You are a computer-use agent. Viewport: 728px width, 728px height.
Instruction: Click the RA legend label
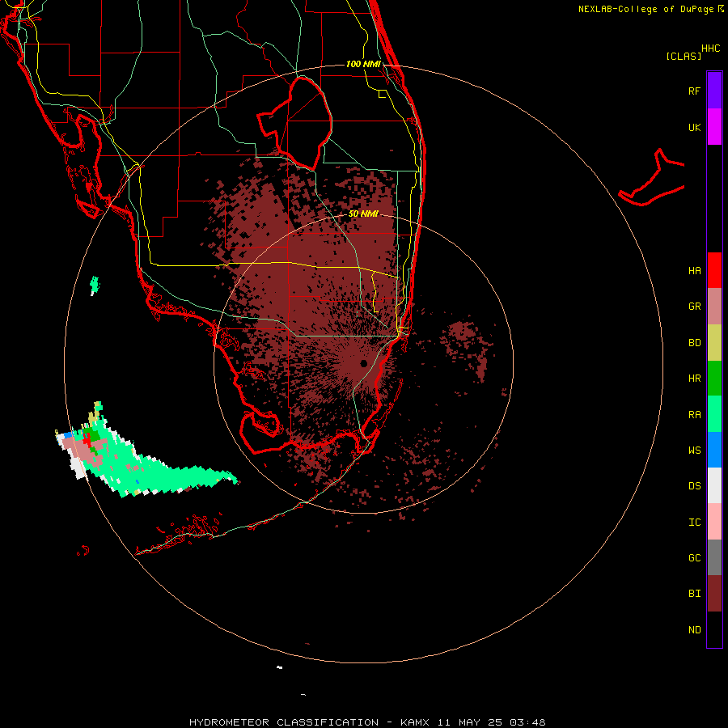[694, 415]
